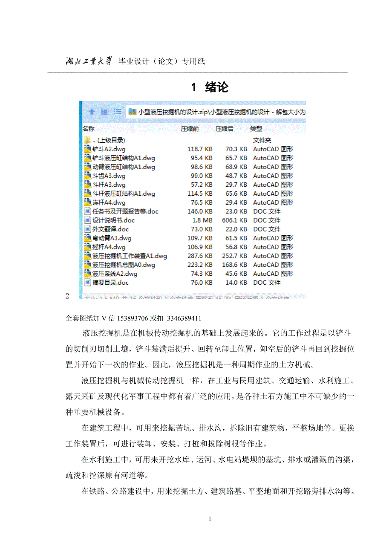Click the DOC icon of 外文翻译.doc

pyautogui.click(x=88, y=229)
